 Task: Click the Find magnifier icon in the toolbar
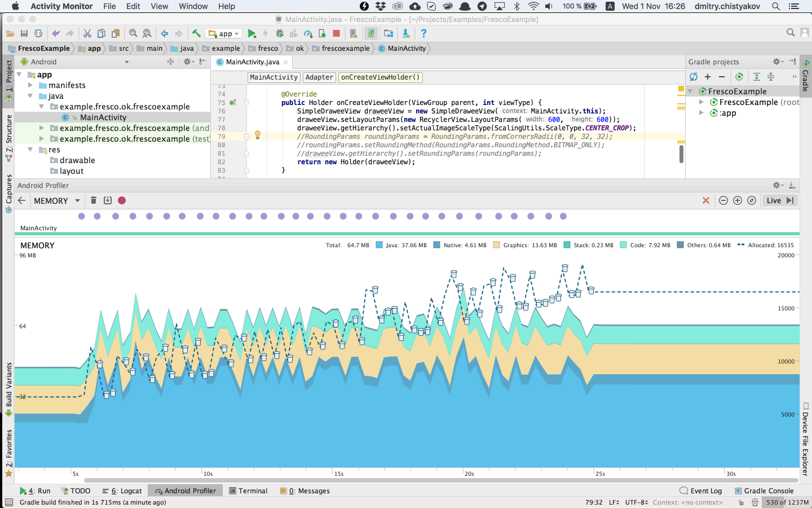tap(133, 34)
